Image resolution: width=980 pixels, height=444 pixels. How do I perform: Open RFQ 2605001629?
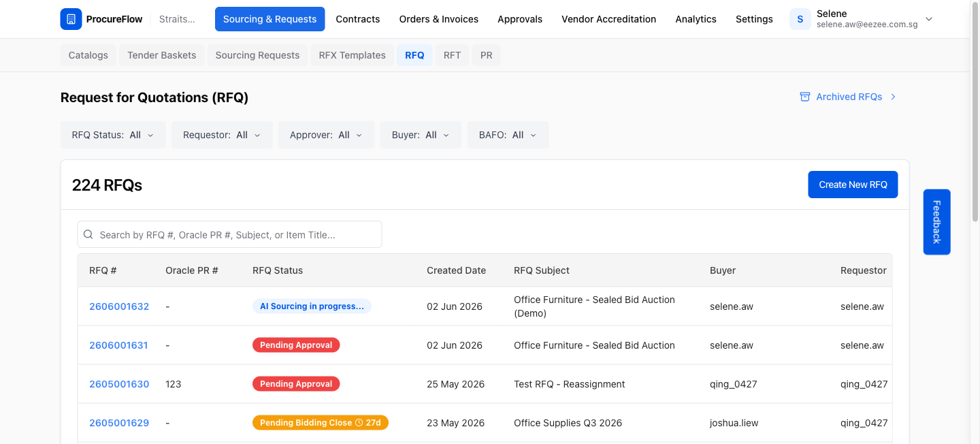coord(119,423)
